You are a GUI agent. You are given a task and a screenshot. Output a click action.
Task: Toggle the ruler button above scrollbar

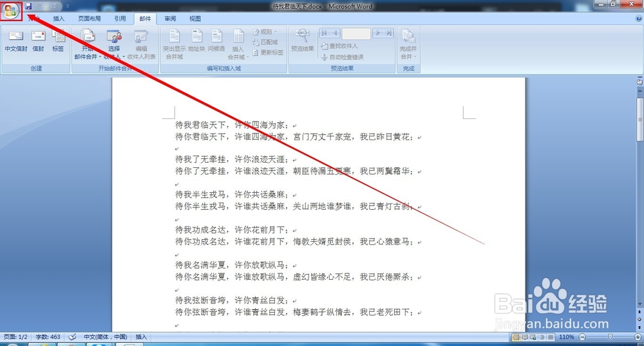click(x=639, y=82)
